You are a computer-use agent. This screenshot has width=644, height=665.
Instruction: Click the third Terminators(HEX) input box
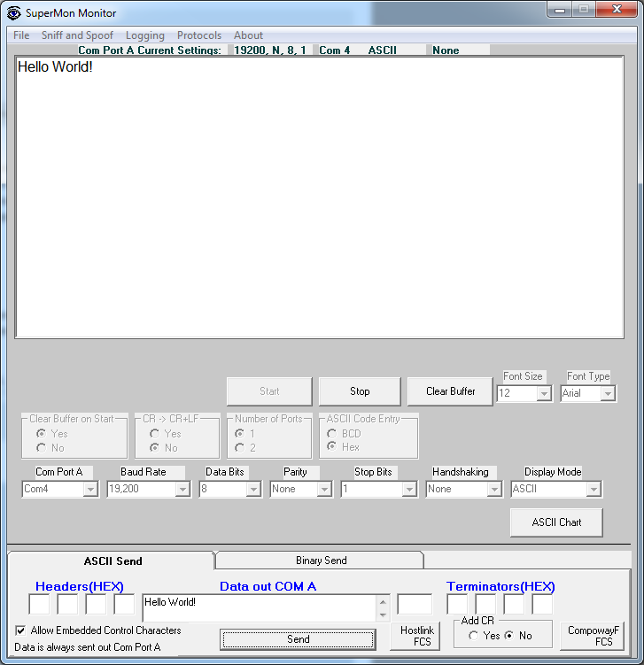(x=514, y=605)
